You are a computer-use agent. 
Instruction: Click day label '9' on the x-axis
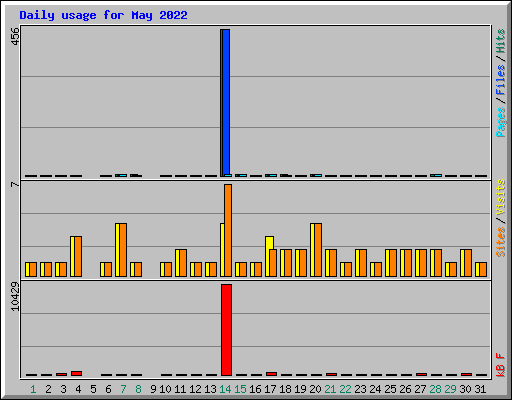point(153,389)
